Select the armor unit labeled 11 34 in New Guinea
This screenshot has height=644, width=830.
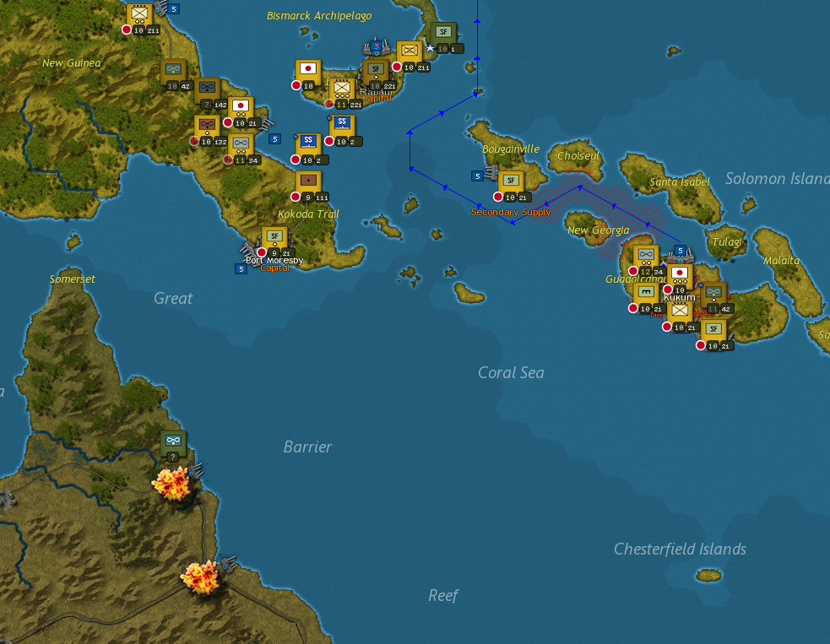click(241, 147)
